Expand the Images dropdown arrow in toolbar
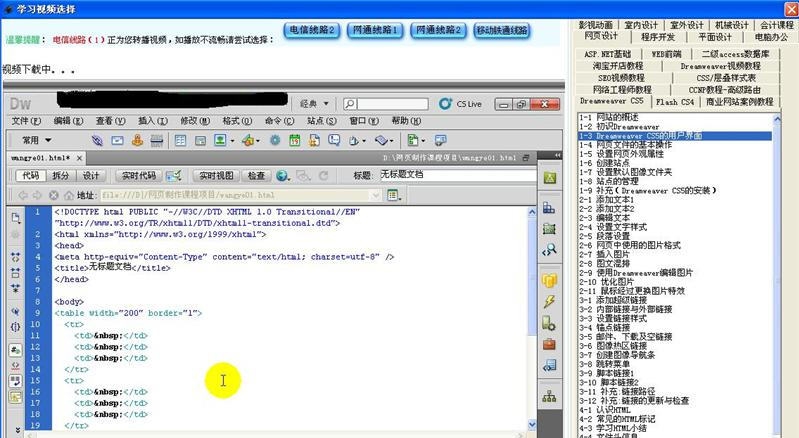This screenshot has width=799, height=438. 232,141
